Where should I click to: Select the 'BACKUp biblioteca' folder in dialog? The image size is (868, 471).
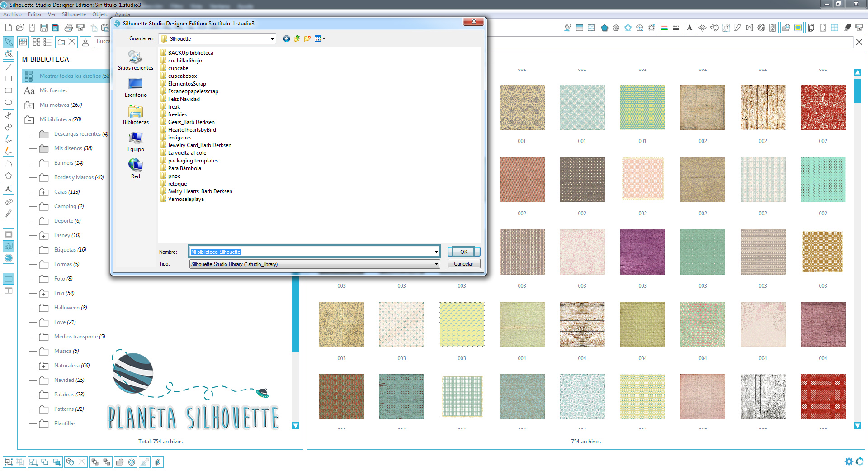(x=187, y=53)
